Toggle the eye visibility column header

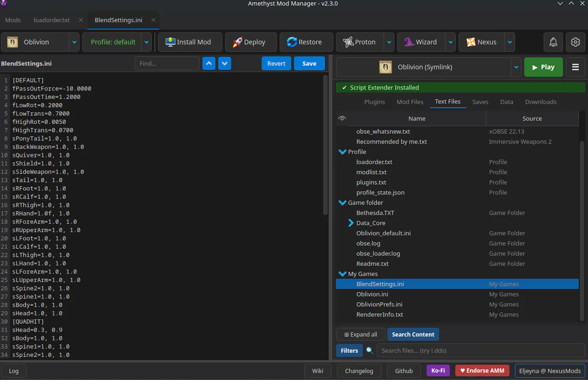coord(342,118)
